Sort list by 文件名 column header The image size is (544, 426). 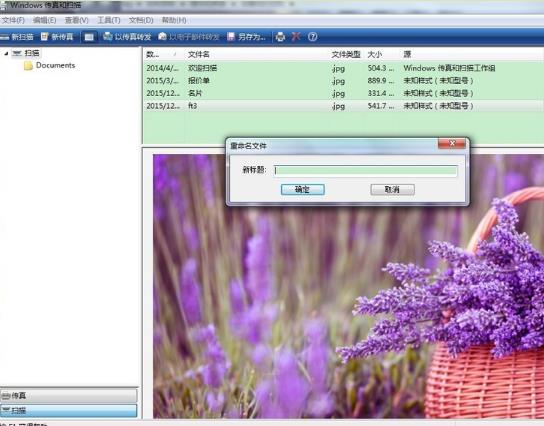[x=198, y=54]
